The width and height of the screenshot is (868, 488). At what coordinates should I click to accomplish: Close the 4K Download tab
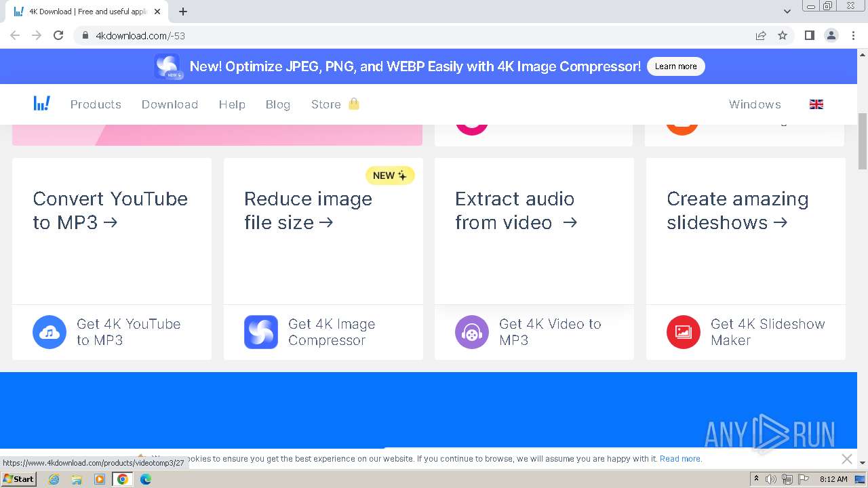[157, 12]
